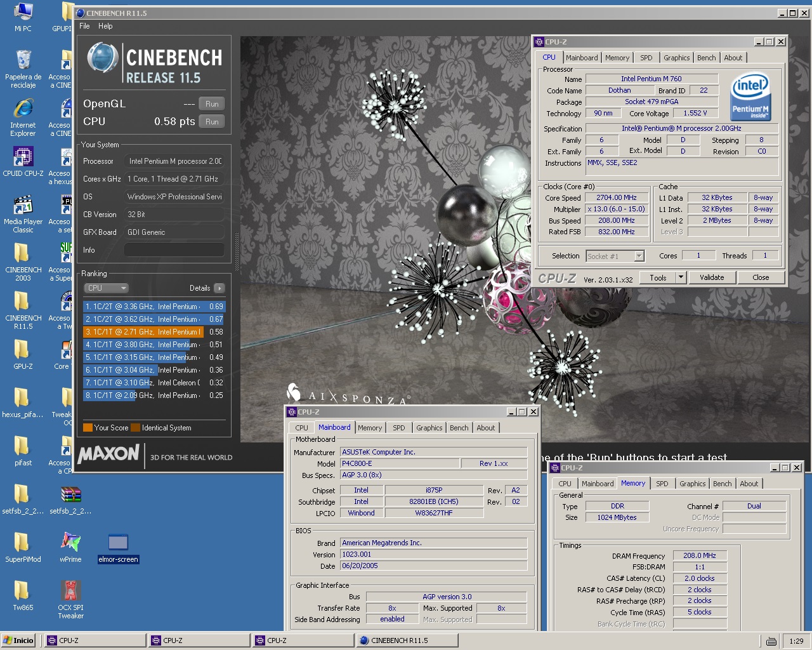Open File menu in CINEBENCH

pyautogui.click(x=84, y=26)
